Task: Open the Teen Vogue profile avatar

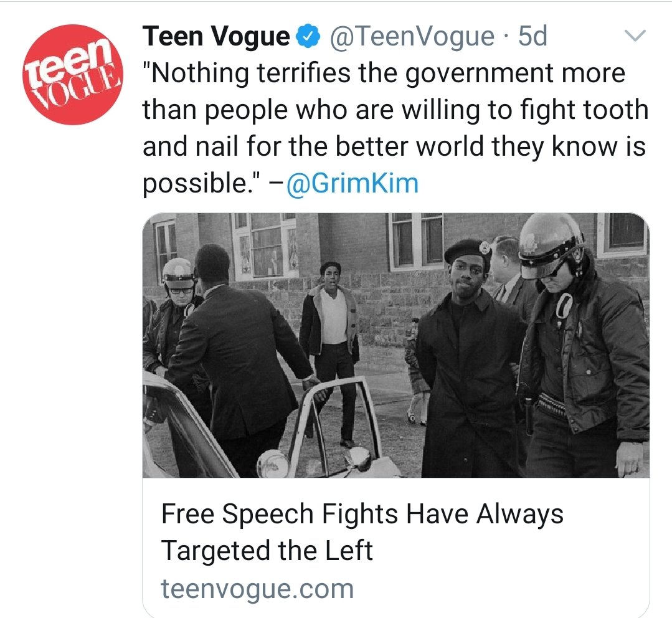Action: click(x=69, y=74)
